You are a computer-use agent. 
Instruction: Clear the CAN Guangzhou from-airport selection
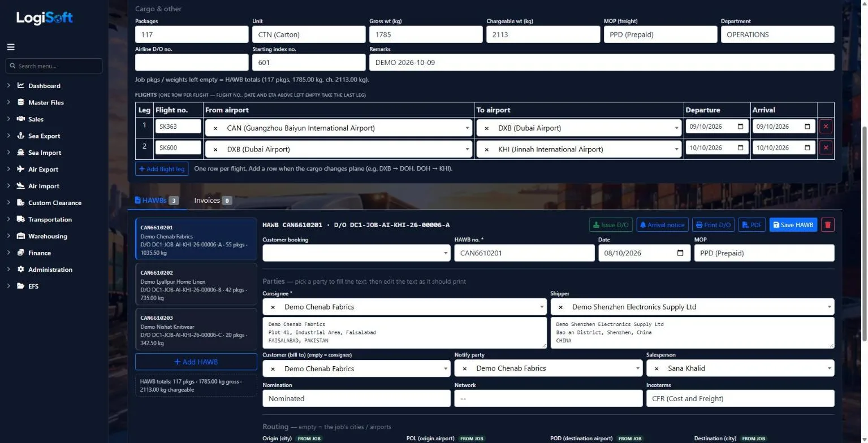(x=215, y=128)
